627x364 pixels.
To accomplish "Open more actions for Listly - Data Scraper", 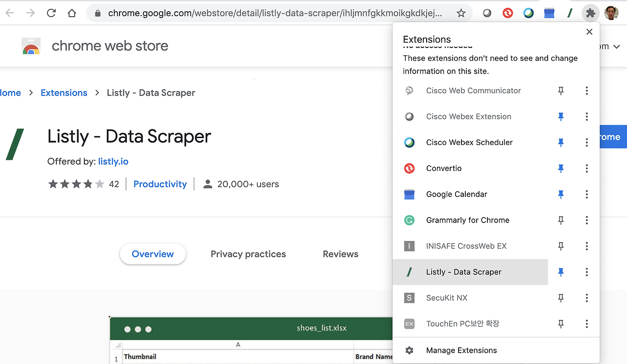I will point(586,272).
